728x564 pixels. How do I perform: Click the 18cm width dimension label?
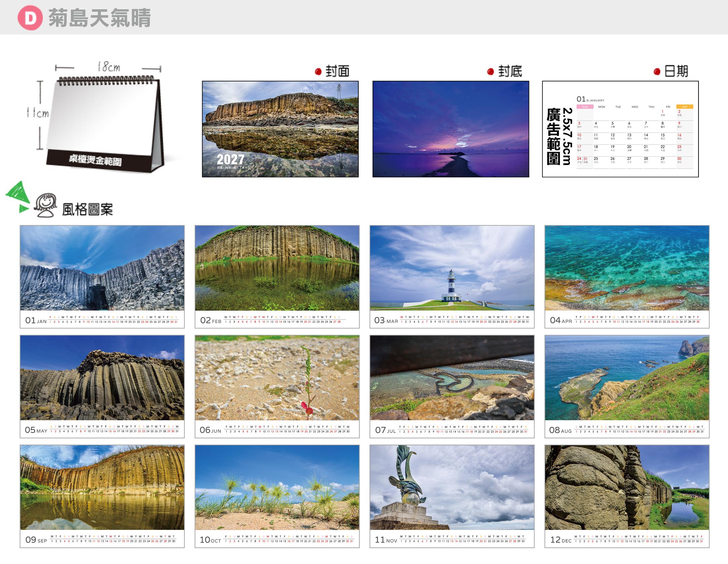tap(109, 67)
